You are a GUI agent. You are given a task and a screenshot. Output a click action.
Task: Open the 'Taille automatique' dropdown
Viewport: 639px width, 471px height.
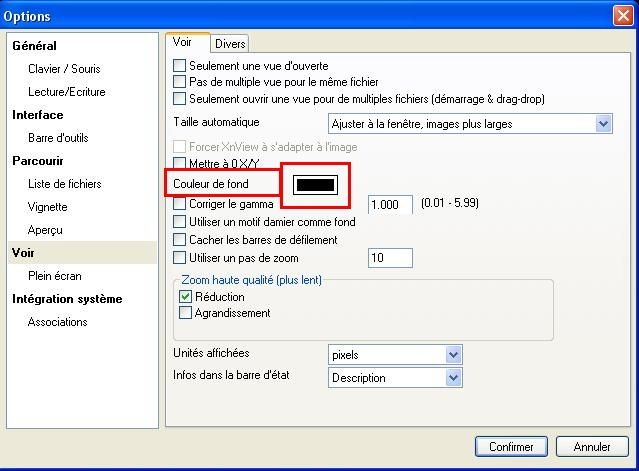[603, 124]
